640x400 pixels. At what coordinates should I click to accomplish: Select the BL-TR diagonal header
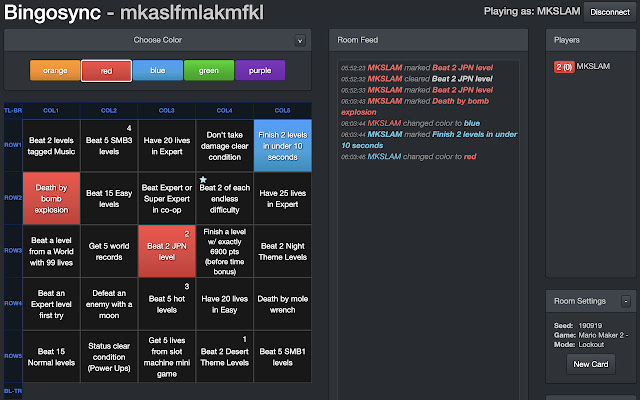pyautogui.click(x=13, y=390)
